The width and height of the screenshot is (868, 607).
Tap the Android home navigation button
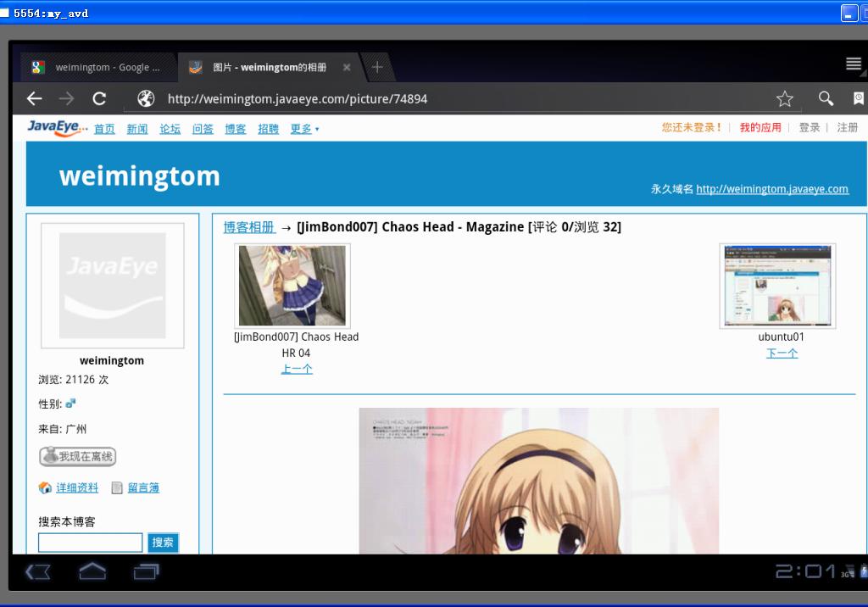pos(92,571)
